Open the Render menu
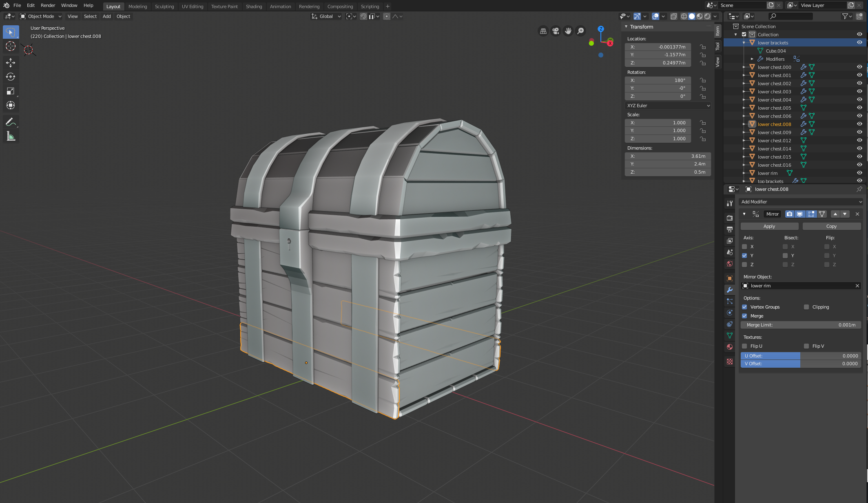This screenshot has height=503, width=868. (x=48, y=5)
